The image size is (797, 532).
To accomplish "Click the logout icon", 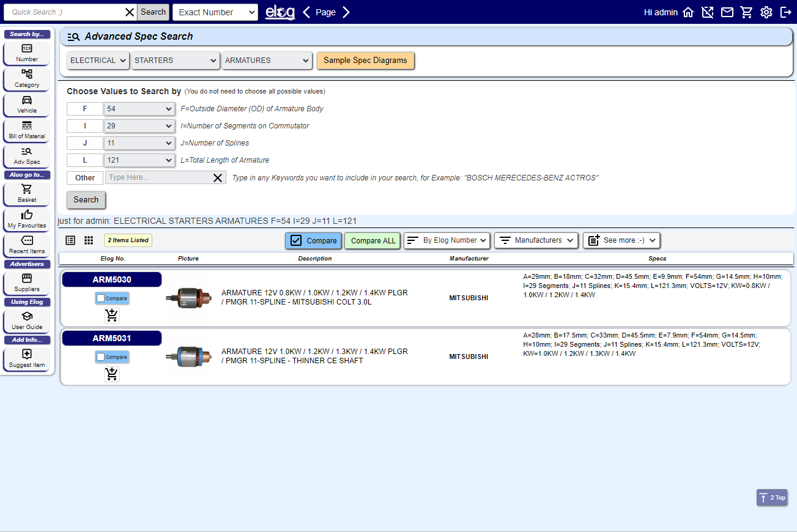I will pyautogui.click(x=786, y=12).
